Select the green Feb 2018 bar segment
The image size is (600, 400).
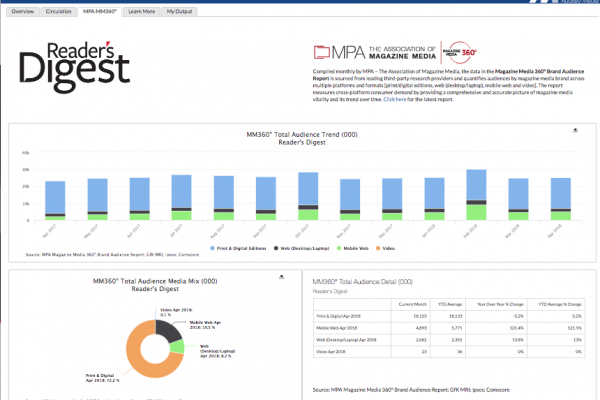tap(476, 212)
